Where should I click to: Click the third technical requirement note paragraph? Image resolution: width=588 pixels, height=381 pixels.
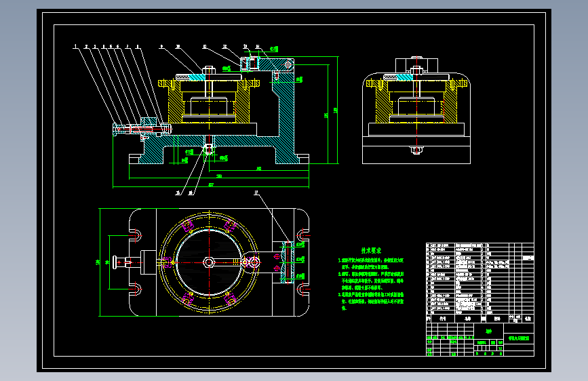(371, 301)
